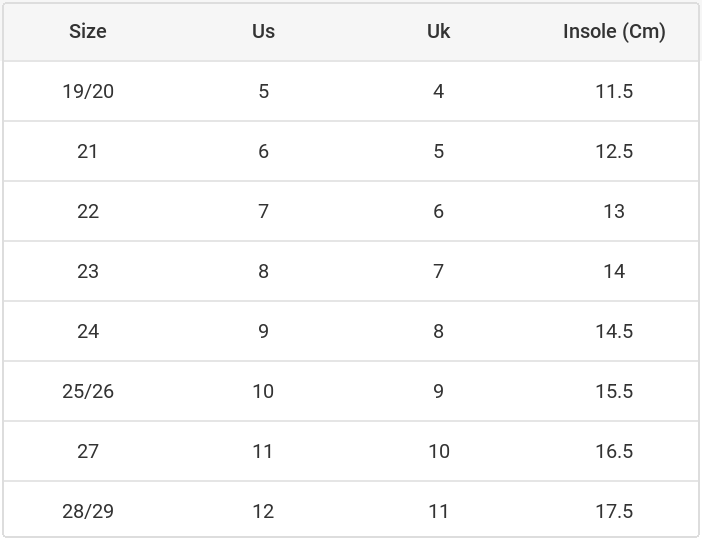Select the 25/26 size cell
This screenshot has width=702, height=540.
coord(88,391)
